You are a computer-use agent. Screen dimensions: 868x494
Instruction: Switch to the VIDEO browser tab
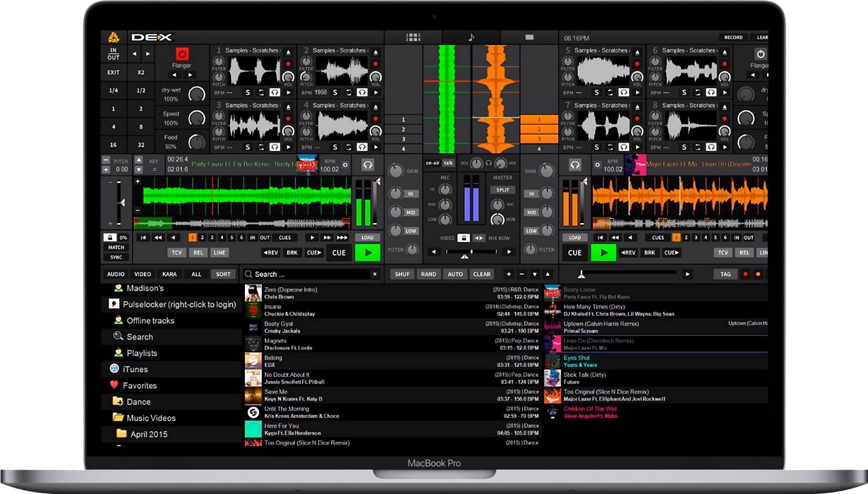tap(143, 274)
